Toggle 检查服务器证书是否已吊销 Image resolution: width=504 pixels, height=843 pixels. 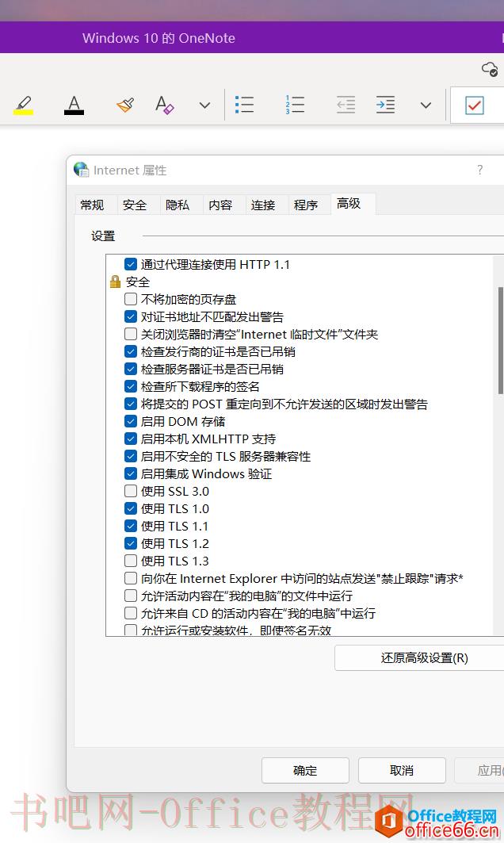pos(131,369)
